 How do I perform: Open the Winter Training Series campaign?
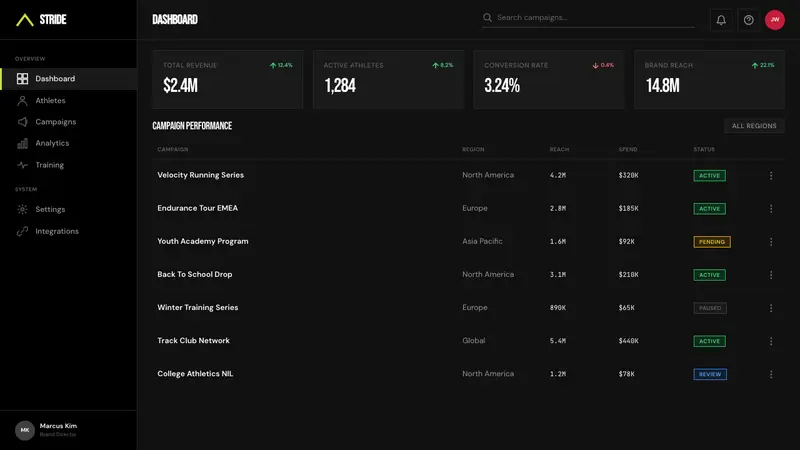(x=197, y=308)
